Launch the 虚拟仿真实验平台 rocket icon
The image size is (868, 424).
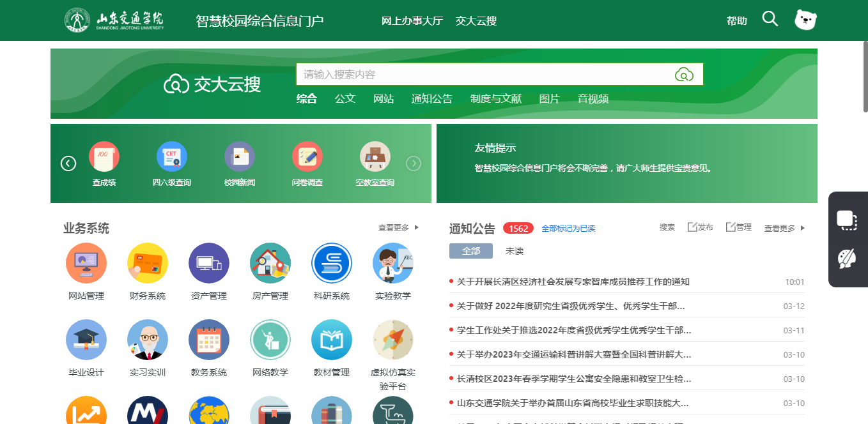393,340
